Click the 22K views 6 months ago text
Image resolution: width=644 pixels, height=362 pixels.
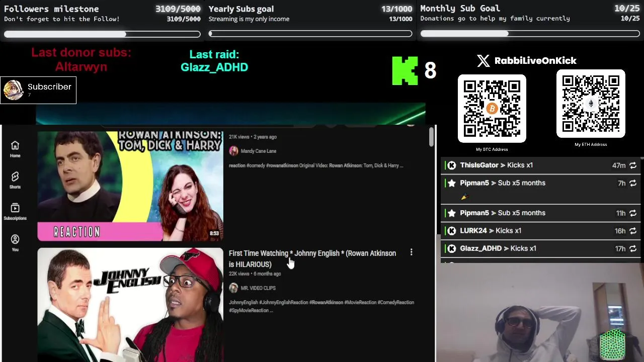(255, 274)
